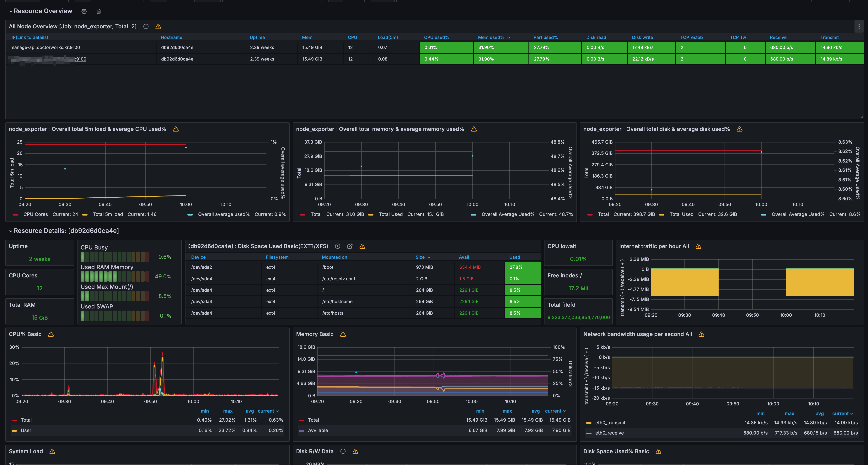The width and height of the screenshot is (868, 465).
Task: Sort node table by Hostname column
Action: click(x=171, y=37)
